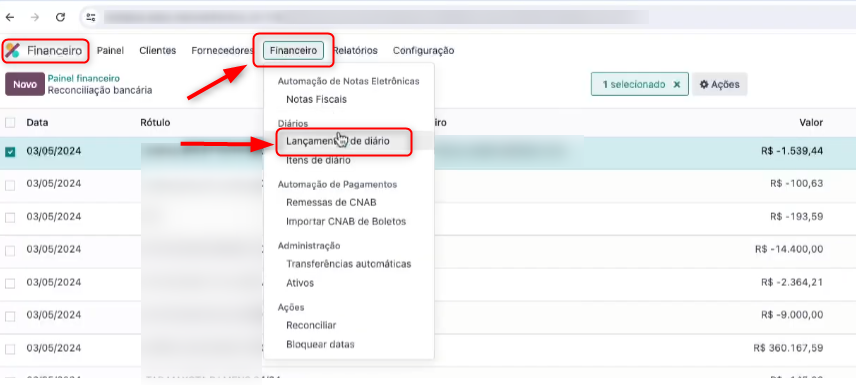
Task: Open the Ações gear menu
Action: pos(720,85)
